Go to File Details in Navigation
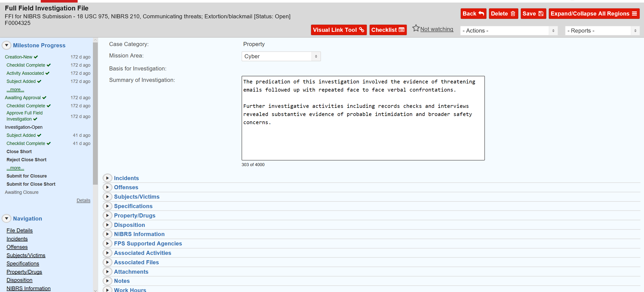The image size is (644, 292). tap(20, 230)
